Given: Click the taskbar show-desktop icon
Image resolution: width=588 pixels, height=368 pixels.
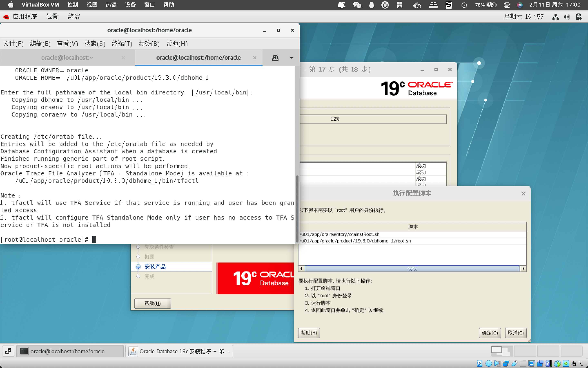Looking at the screenshot, I should 8,351.
